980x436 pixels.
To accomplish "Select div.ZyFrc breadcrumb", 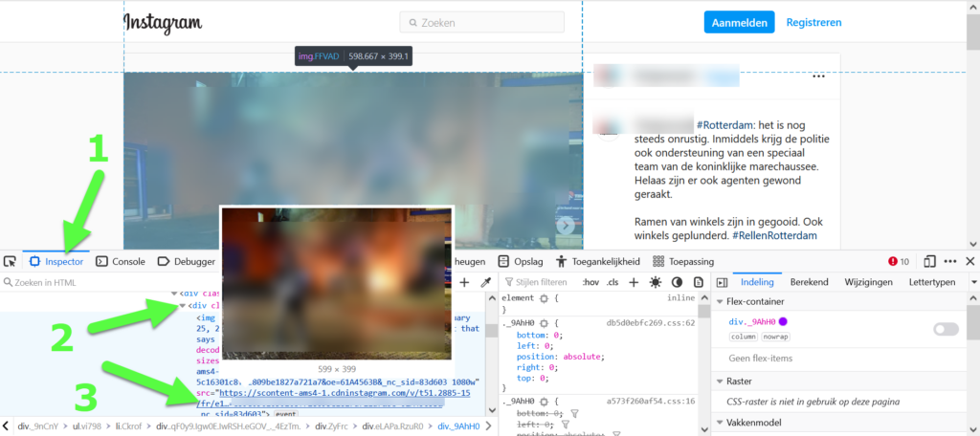I will tap(332, 426).
